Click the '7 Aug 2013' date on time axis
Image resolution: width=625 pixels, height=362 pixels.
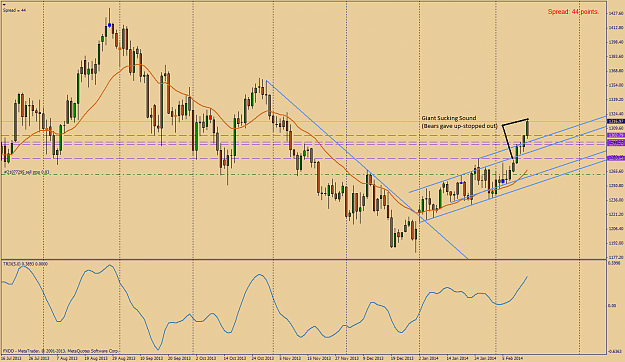[x=66, y=358]
